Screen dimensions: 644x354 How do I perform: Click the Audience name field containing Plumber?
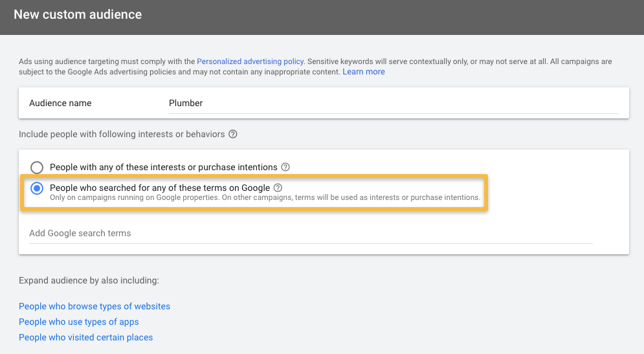(x=394, y=103)
